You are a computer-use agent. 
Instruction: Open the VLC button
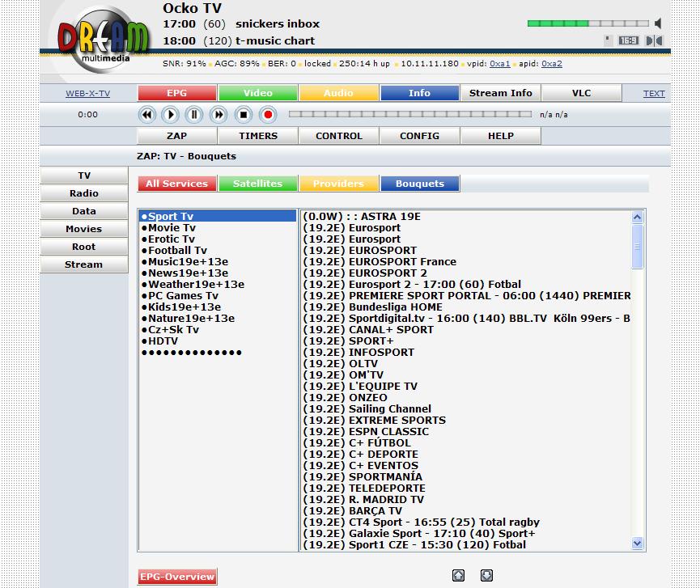[x=581, y=93]
